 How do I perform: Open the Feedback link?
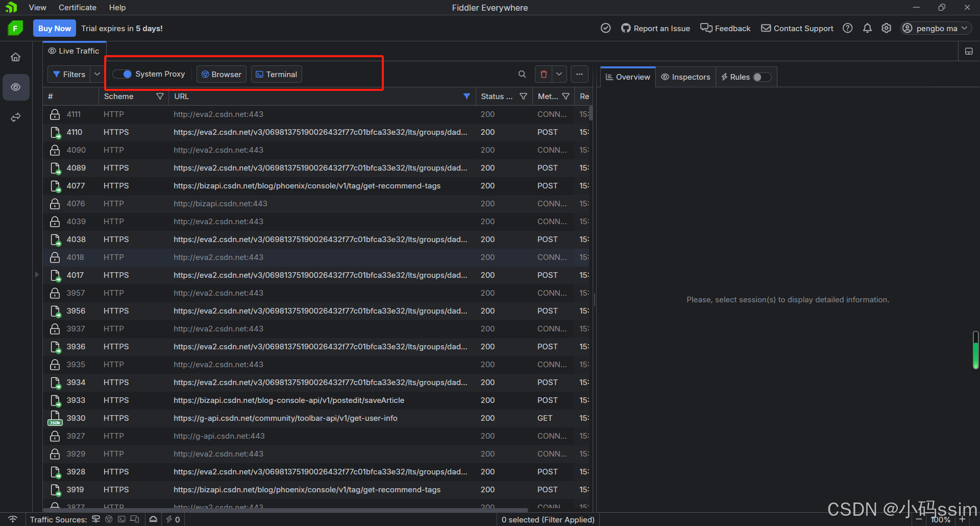point(725,28)
